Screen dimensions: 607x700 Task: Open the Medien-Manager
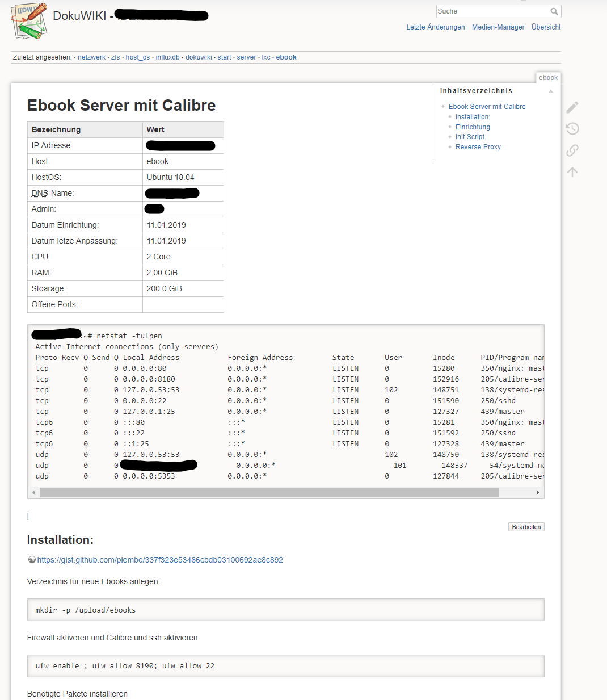(498, 27)
